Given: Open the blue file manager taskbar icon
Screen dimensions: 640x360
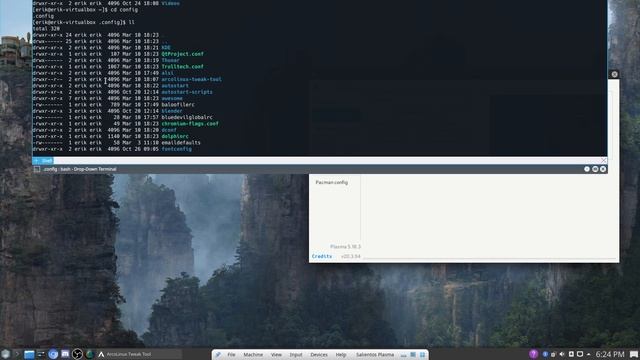Looking at the screenshot, I should click(x=29, y=354).
